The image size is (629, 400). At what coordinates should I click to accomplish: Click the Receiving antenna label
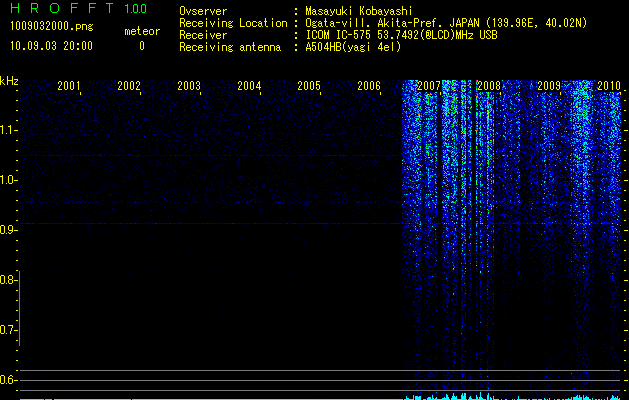230,47
